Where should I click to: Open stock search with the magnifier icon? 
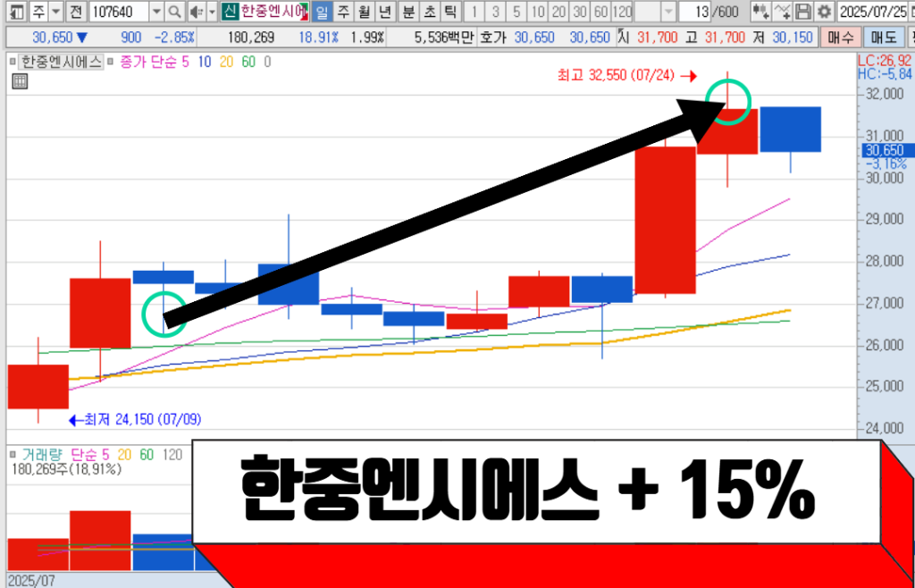pyautogui.click(x=174, y=11)
